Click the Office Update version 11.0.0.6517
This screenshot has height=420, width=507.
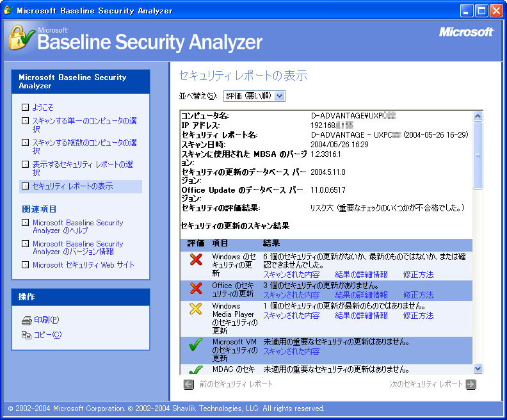pos(328,190)
